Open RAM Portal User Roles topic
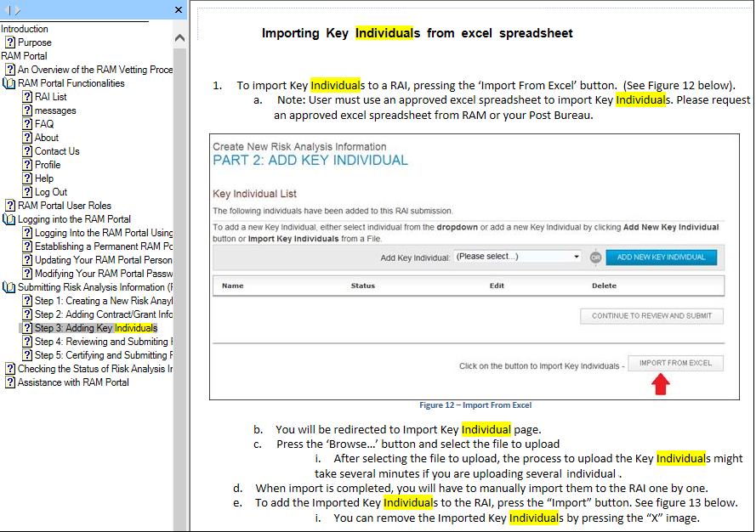This screenshot has width=756, height=532. tap(64, 206)
